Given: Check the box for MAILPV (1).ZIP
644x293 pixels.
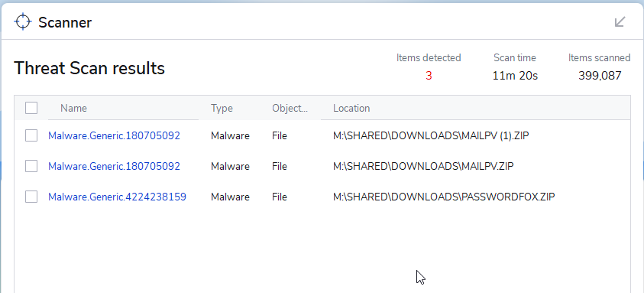Looking at the screenshot, I should pos(31,135).
